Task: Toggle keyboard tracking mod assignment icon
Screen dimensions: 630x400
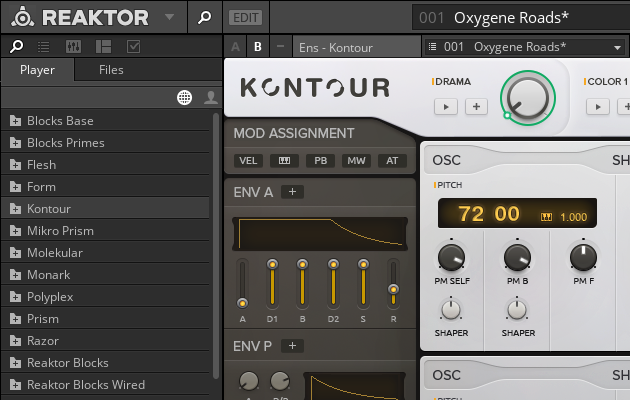Action: click(284, 161)
